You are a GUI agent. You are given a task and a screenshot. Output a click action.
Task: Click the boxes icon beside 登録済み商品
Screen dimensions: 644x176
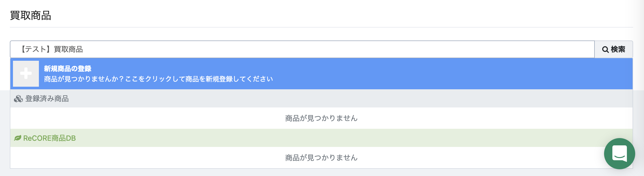pyautogui.click(x=18, y=99)
